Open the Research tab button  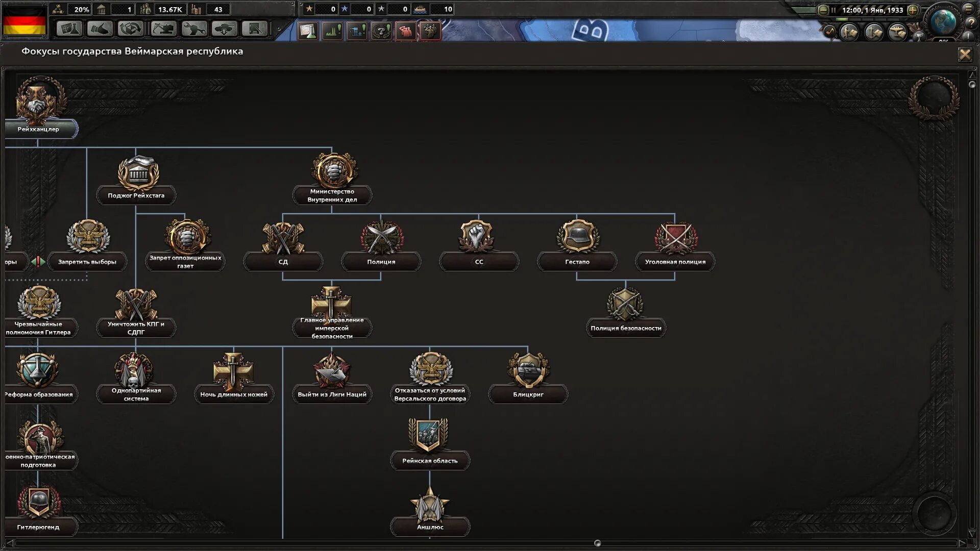(69, 29)
